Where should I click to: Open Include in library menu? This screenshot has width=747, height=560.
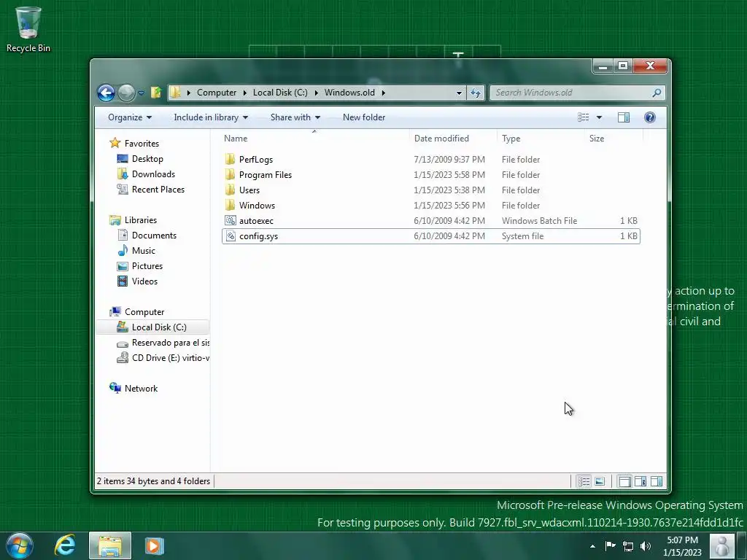click(211, 117)
